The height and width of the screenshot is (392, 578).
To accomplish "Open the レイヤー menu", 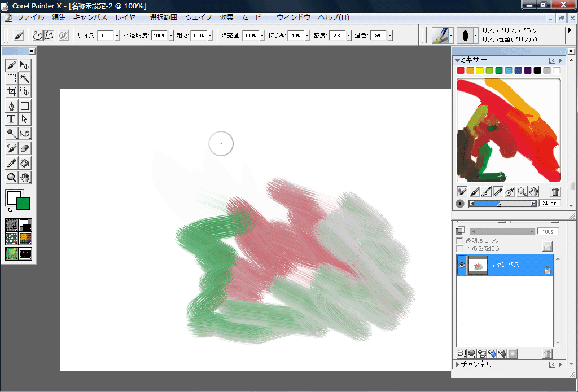I will click(x=129, y=17).
